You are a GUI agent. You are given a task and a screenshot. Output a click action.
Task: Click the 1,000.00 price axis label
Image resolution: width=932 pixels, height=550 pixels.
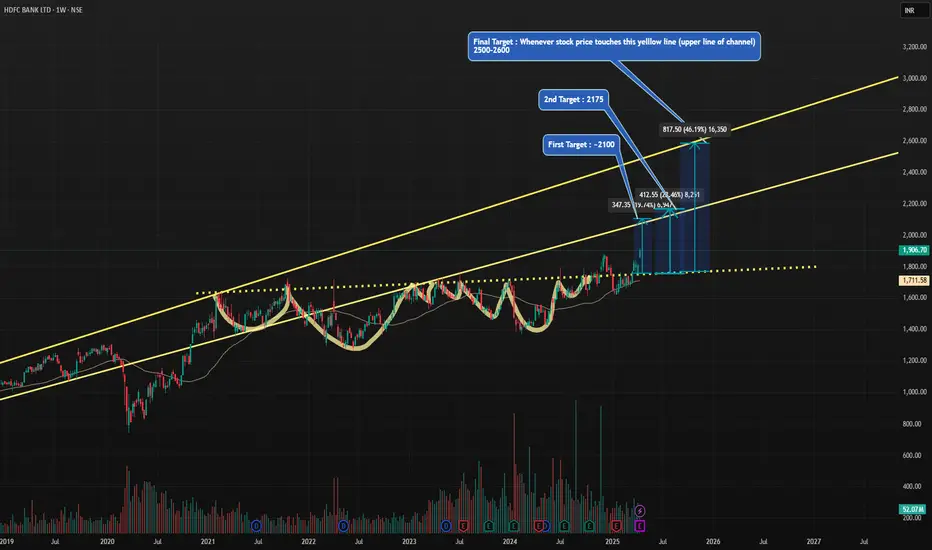pyautogui.click(x=914, y=392)
